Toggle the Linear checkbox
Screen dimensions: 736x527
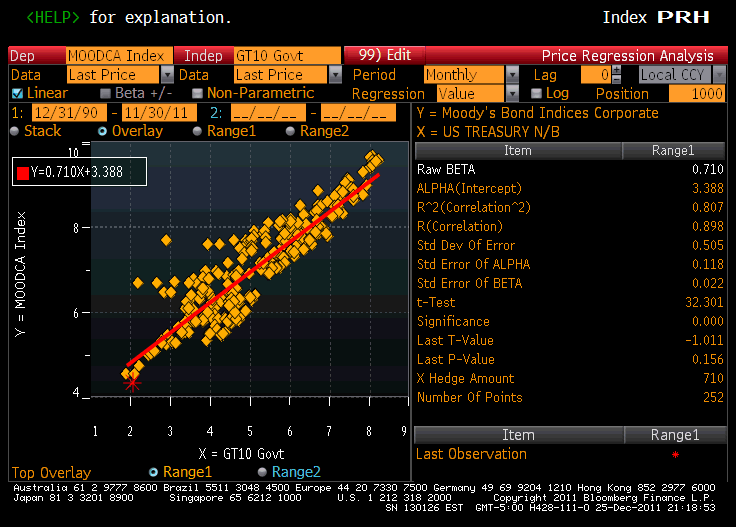click(x=17, y=93)
